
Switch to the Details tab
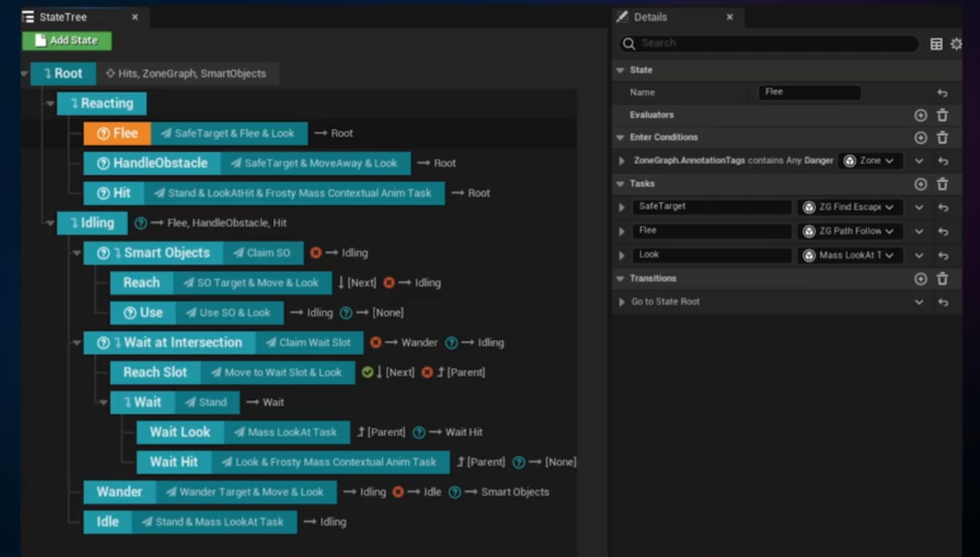click(650, 17)
